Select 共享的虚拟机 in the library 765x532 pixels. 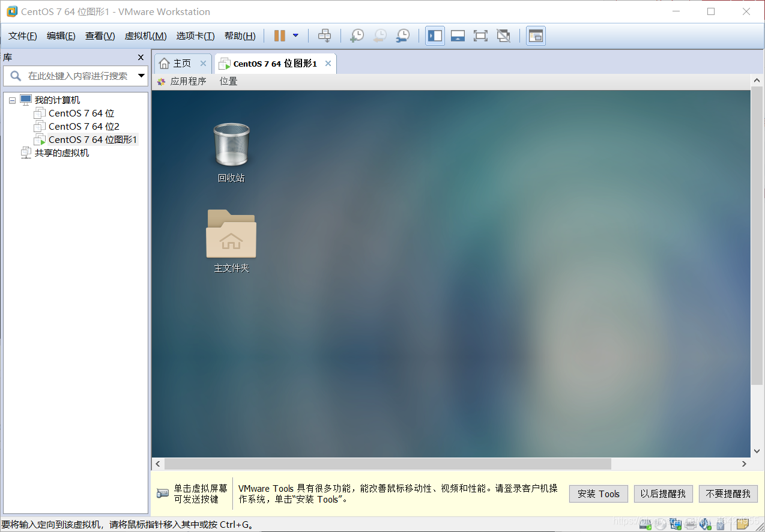tap(61, 153)
